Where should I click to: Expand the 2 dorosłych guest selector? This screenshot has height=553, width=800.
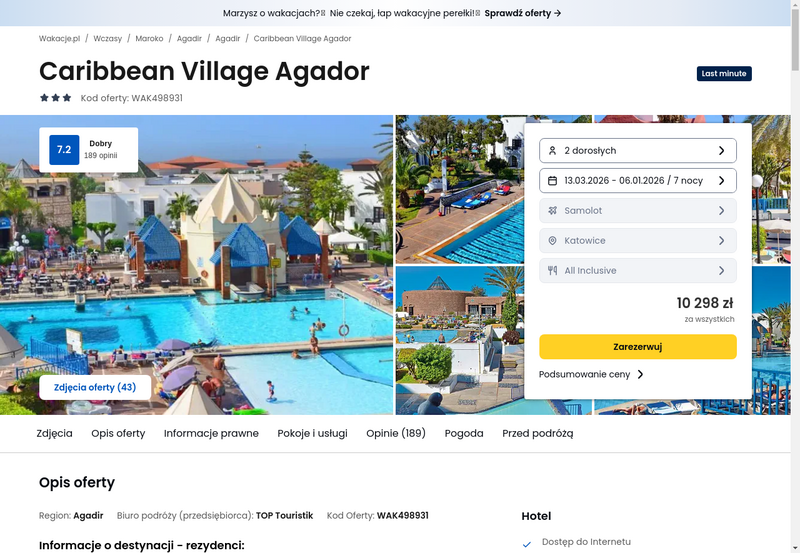tap(638, 150)
